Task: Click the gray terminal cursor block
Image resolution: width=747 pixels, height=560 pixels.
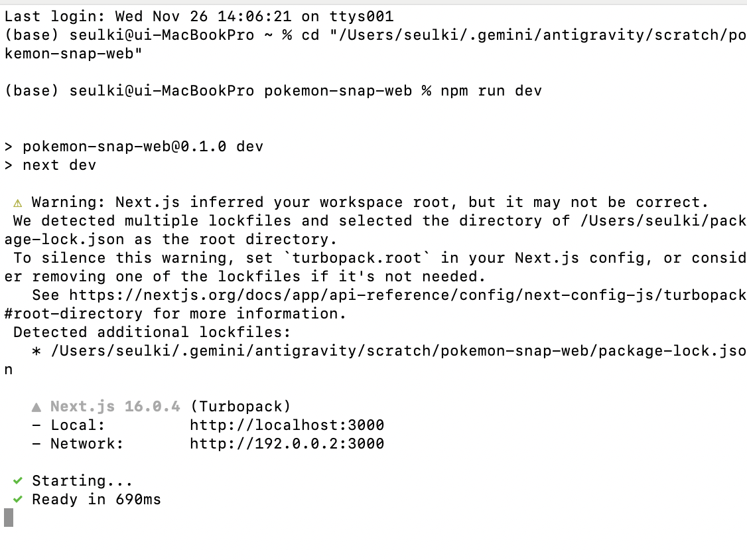Action: point(9,518)
